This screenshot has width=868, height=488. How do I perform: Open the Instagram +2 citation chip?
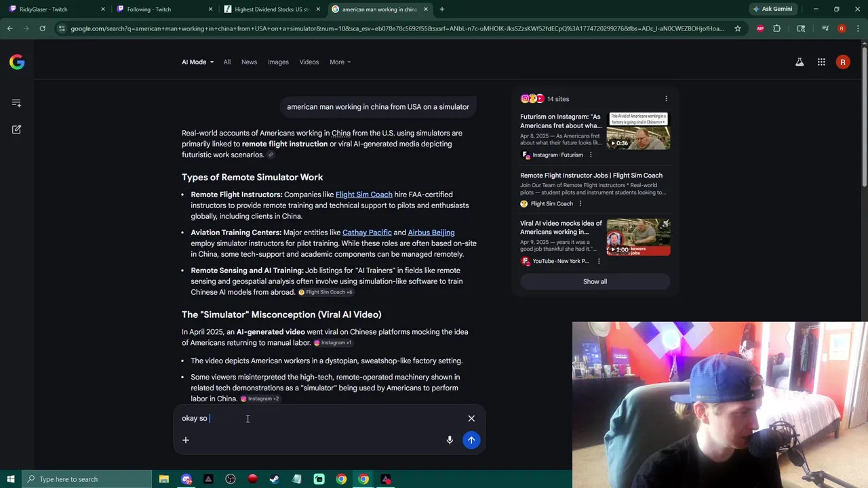point(260,399)
